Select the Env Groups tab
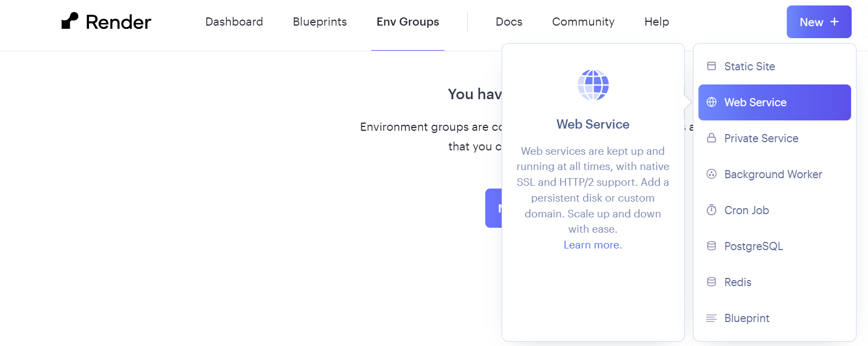 coord(408,22)
